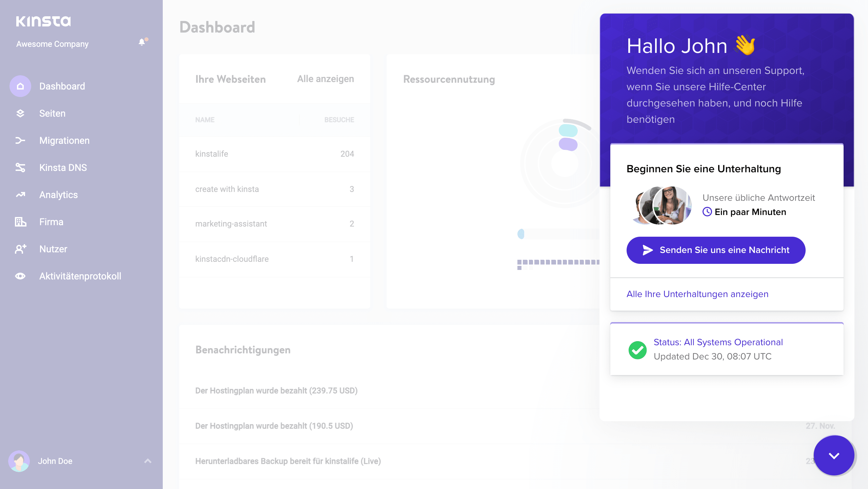
Task: Click the Kinsta DNS sidebar icon
Action: [20, 168]
